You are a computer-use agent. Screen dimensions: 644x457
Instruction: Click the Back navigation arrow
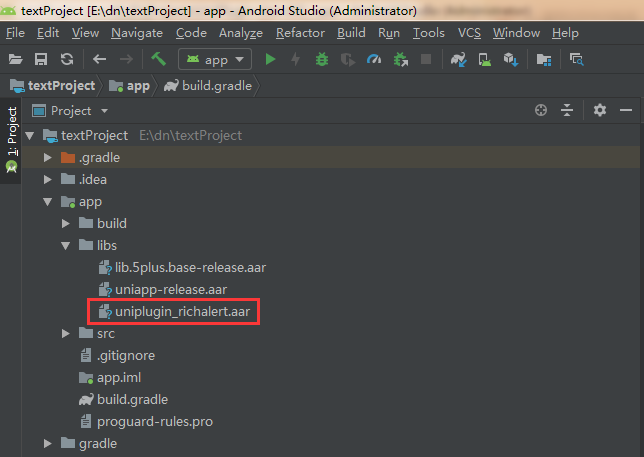tap(99, 60)
